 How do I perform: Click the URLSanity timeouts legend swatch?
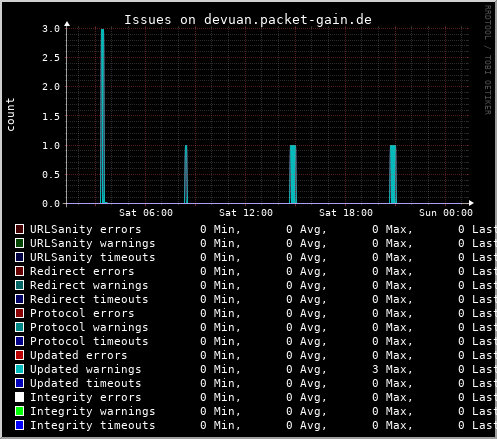click(x=19, y=257)
